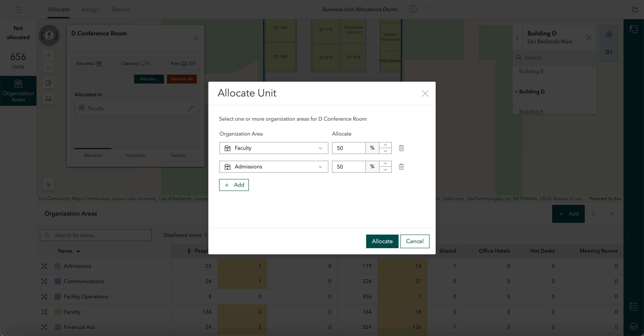The image size is (644, 336).
Task: Open the Admissions organization area dropdown
Action: tap(274, 167)
